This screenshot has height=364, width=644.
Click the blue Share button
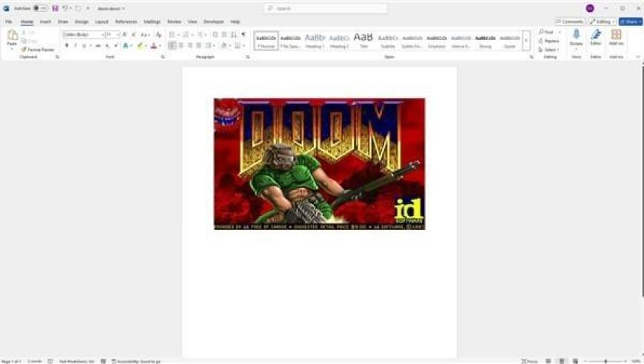pyautogui.click(x=631, y=21)
